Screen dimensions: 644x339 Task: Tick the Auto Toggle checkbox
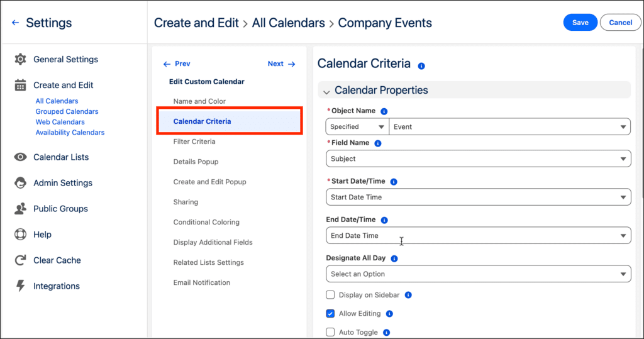330,333
